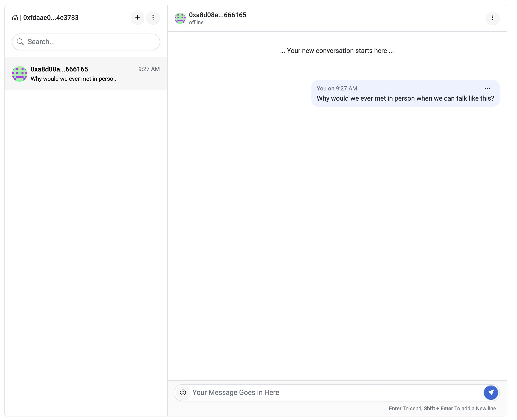This screenshot has height=420, width=517.
Task: Click the conversation preview text in sidebar
Action: pos(74,79)
